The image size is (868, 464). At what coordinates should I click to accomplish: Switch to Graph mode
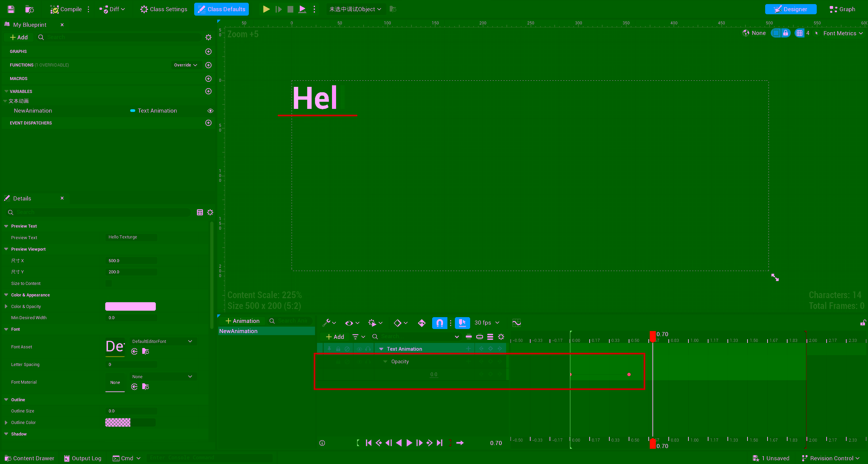click(842, 9)
